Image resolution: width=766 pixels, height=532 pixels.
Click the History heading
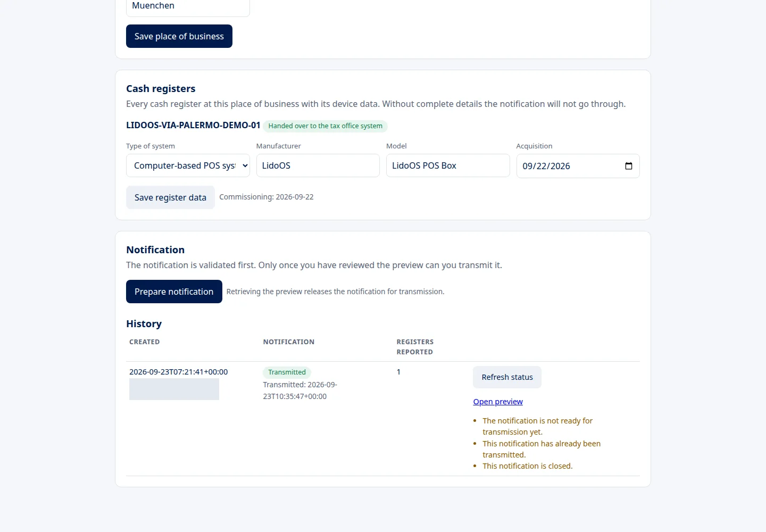click(x=144, y=324)
